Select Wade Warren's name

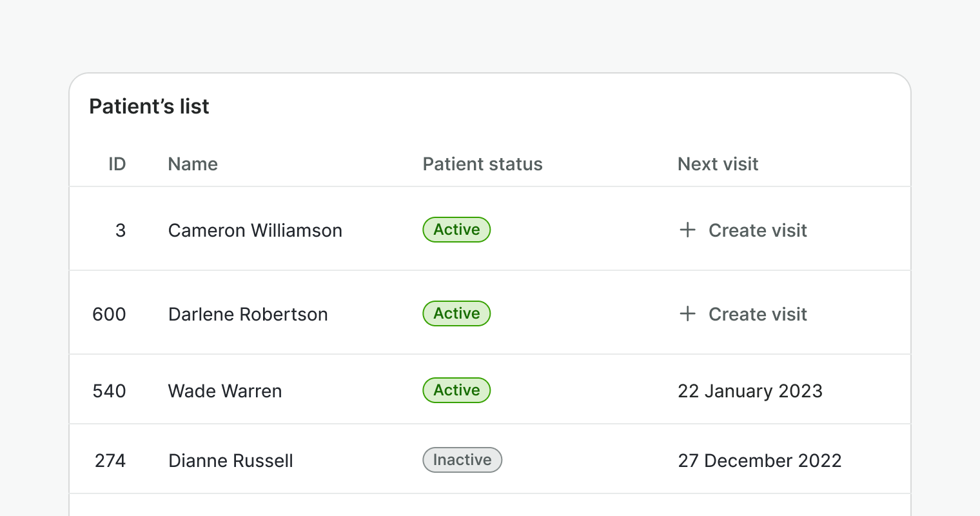[x=224, y=391]
